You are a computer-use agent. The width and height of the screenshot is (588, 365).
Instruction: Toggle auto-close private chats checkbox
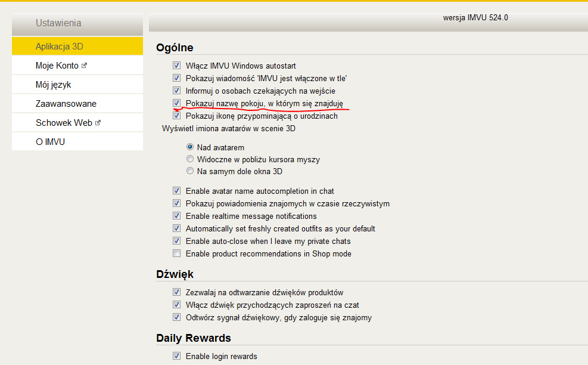176,241
